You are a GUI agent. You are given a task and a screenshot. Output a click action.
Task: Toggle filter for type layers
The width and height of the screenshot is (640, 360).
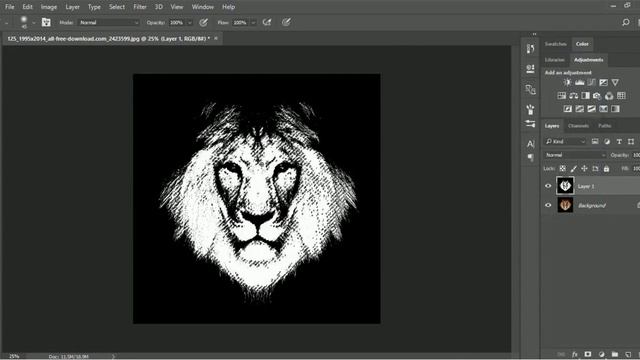point(619,142)
